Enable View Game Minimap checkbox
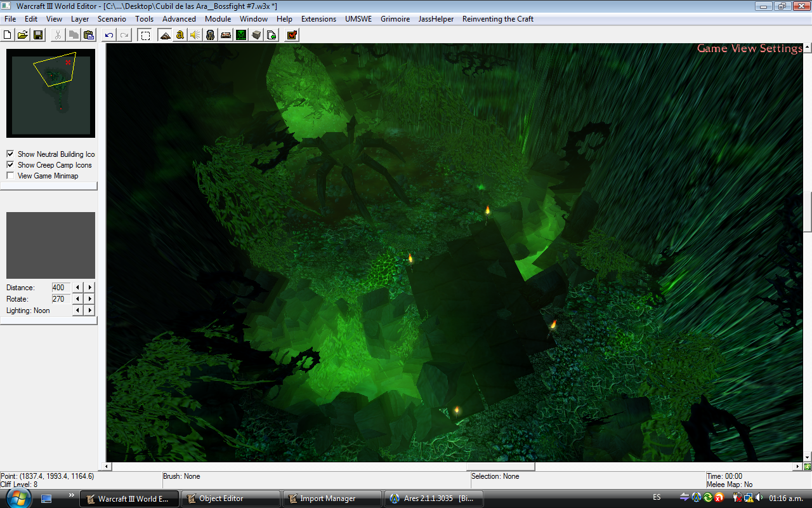Viewport: 812px width, 508px height. 10,175
